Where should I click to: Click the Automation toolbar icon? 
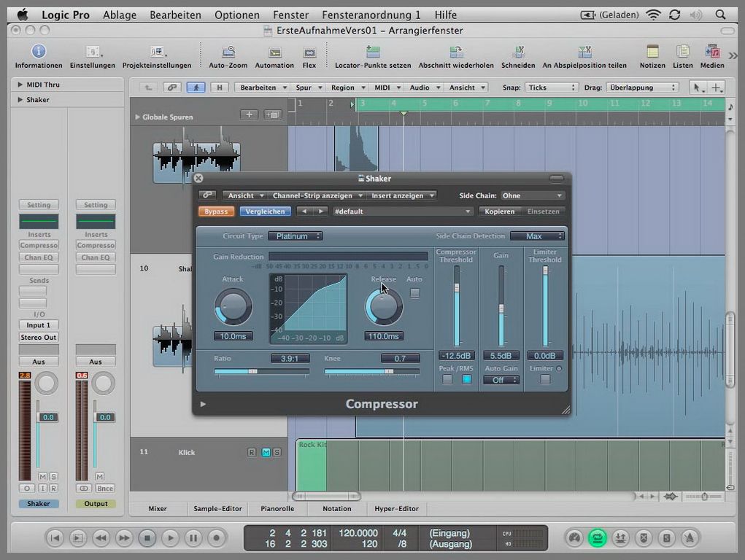[274, 52]
